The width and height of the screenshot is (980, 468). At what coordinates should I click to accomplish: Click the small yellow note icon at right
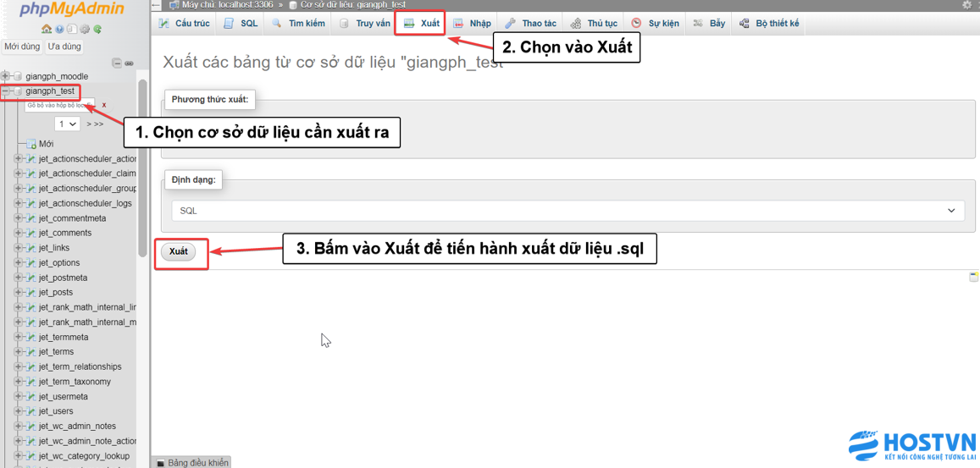click(x=973, y=277)
